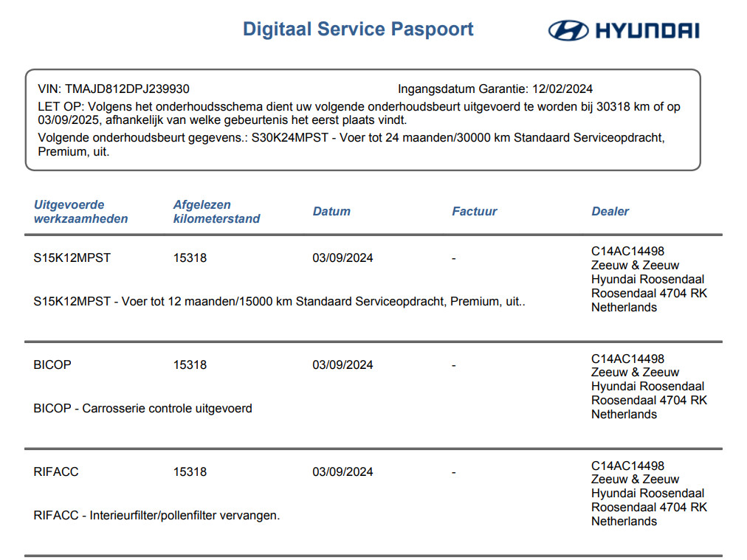The image size is (747, 560).
Task: Click the kilometerstand 15318 in BICOP row
Action: pyautogui.click(x=190, y=365)
